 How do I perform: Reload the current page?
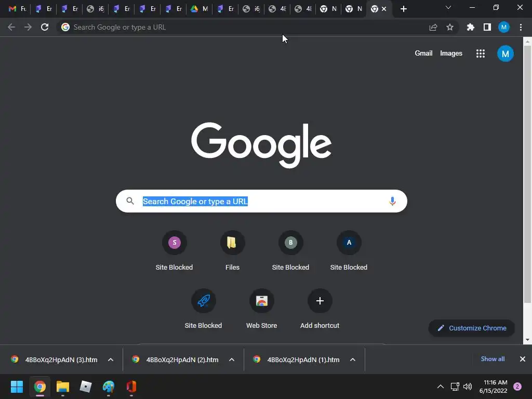45,27
